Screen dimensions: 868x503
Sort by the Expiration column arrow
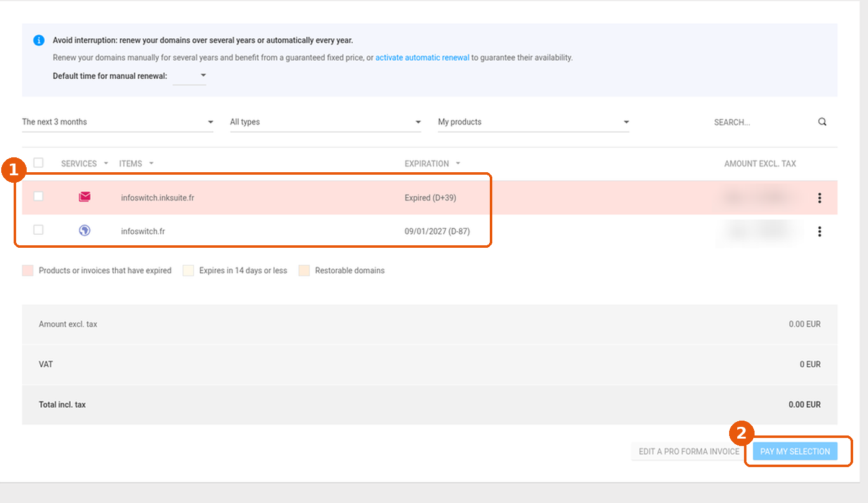click(458, 164)
